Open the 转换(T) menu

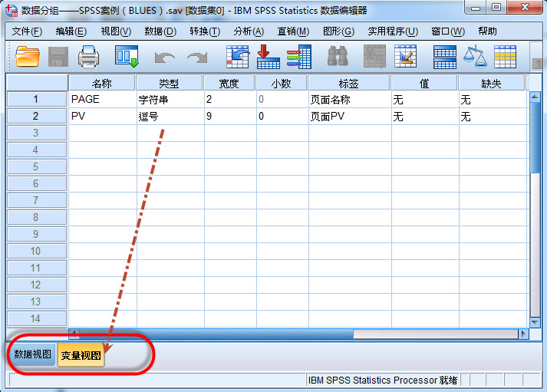click(x=205, y=31)
